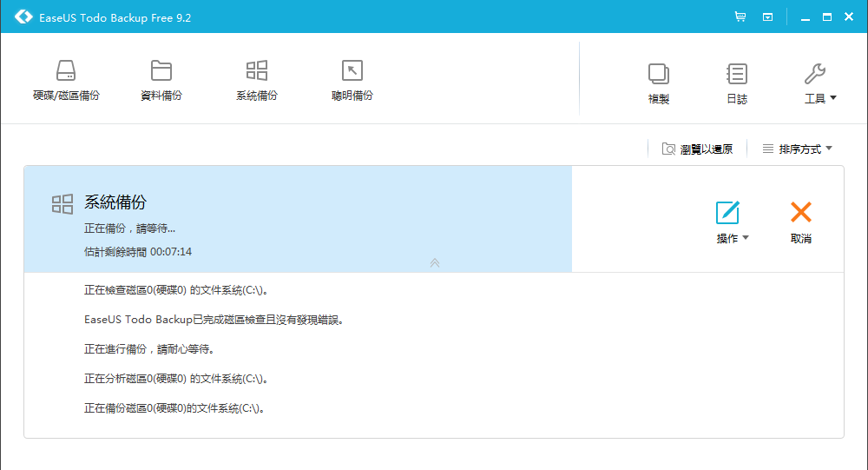Cancel the running backup with 取消

pyautogui.click(x=801, y=222)
